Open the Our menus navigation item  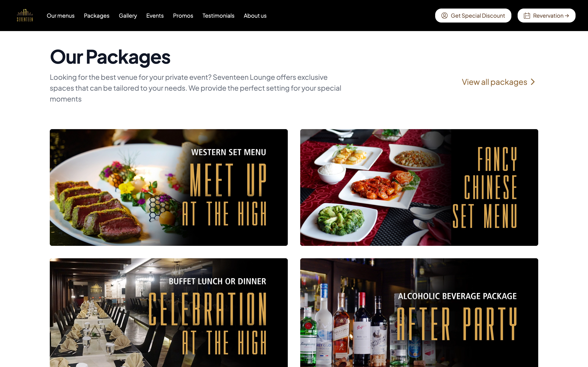coord(60,16)
